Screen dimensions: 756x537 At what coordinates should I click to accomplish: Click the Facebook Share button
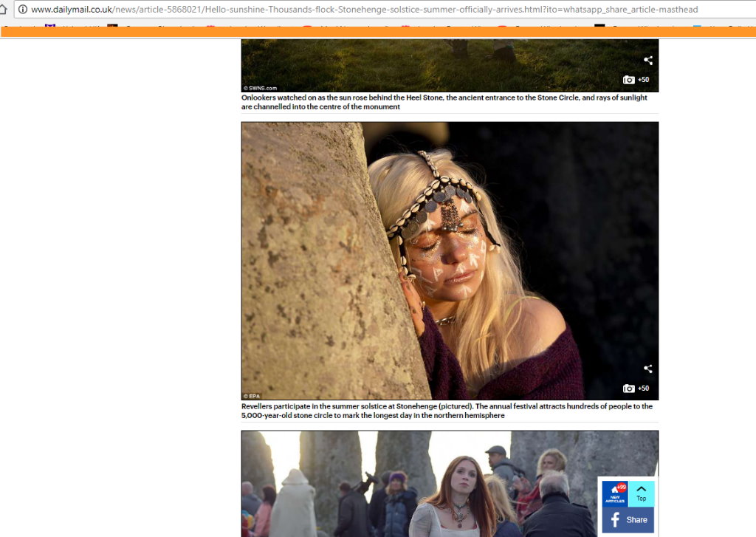pyautogui.click(x=628, y=519)
